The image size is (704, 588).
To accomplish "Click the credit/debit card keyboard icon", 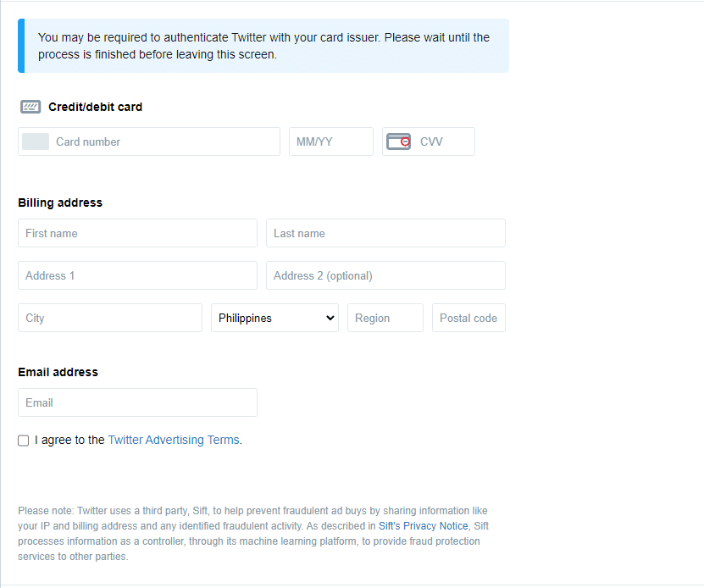I will tap(30, 107).
